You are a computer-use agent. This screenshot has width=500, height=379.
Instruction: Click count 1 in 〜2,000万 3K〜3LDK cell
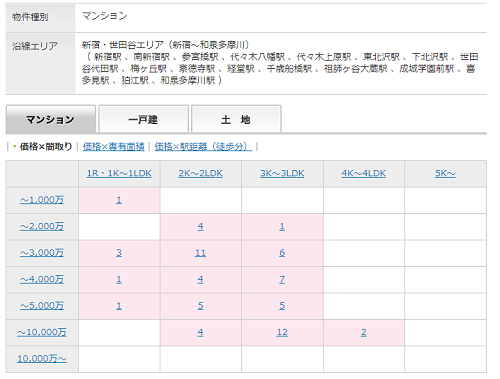click(282, 226)
